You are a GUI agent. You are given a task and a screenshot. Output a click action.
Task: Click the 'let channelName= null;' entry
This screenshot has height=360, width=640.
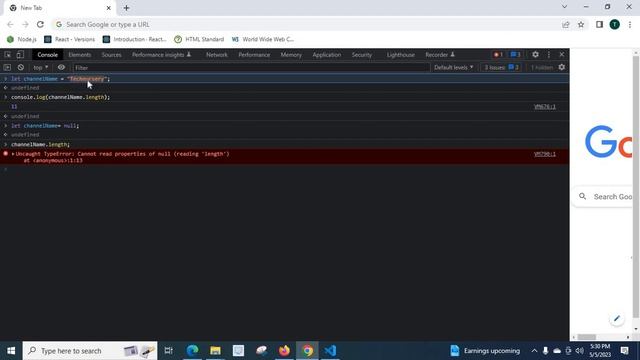tap(45, 126)
